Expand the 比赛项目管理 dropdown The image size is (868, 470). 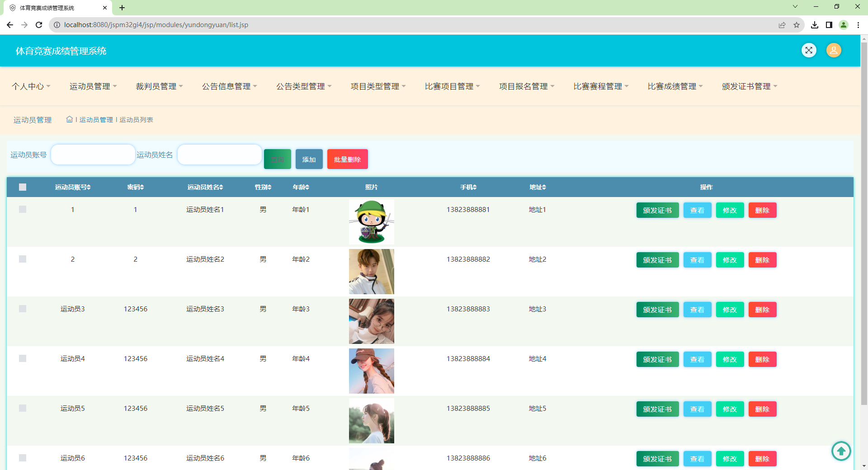(453, 86)
